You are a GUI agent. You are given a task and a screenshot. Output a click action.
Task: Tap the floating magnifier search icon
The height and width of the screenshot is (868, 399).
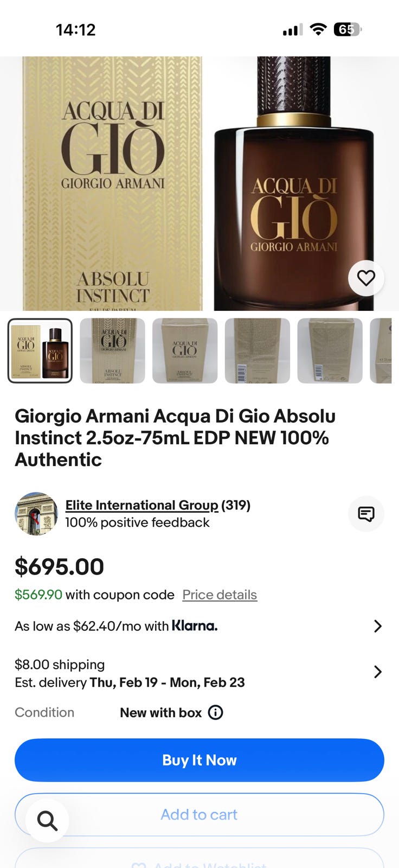pos(48,821)
